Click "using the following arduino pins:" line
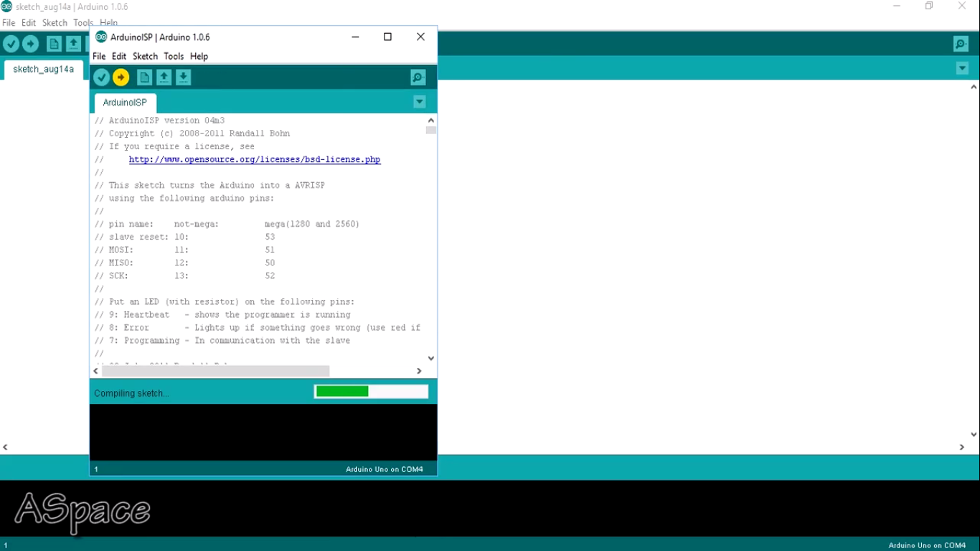The image size is (980, 551). click(184, 198)
